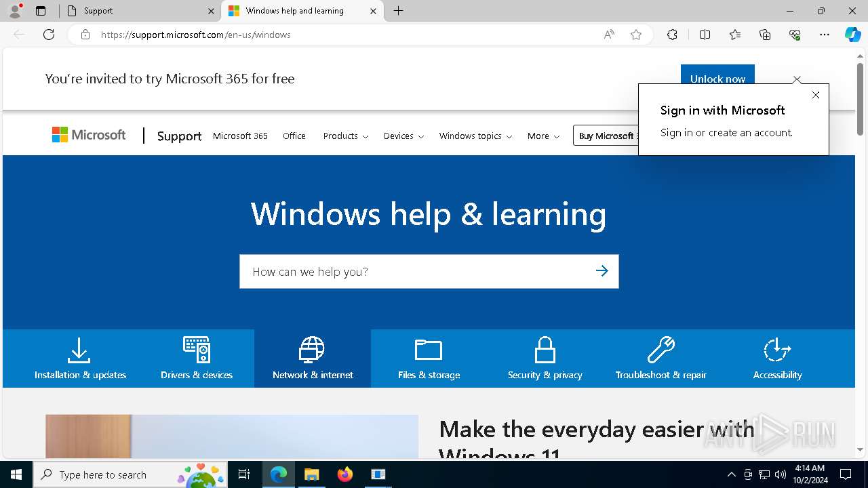Close the Windows help and learning tab
Viewport: 868px width, 488px height.
coord(373,11)
